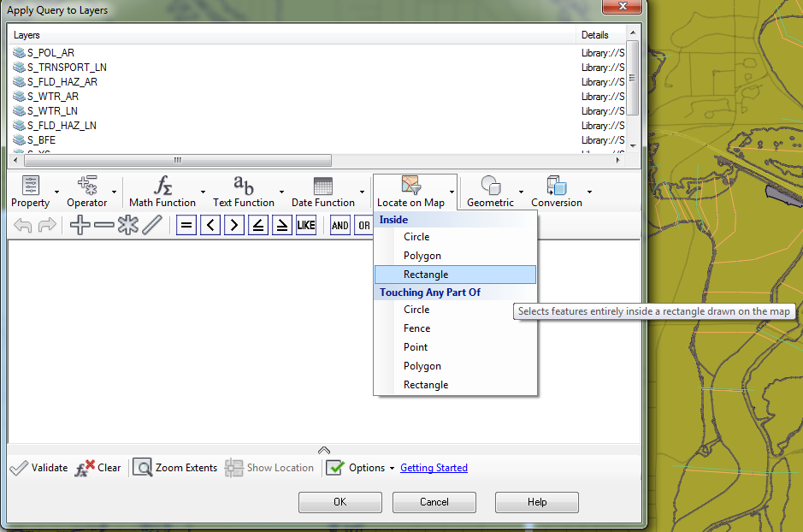This screenshot has height=532, width=803.
Task: Insert the LIKE operator
Action: point(306,225)
